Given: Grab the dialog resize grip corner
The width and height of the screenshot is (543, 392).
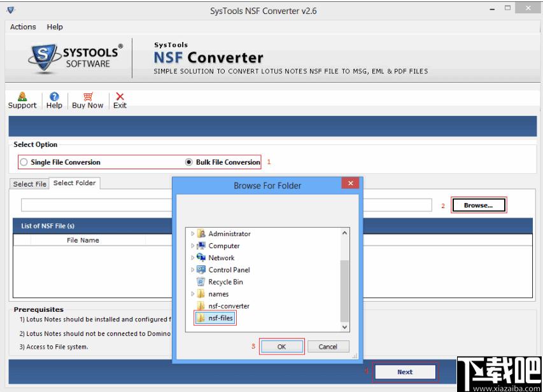Looking at the screenshot, I should pos(355,356).
